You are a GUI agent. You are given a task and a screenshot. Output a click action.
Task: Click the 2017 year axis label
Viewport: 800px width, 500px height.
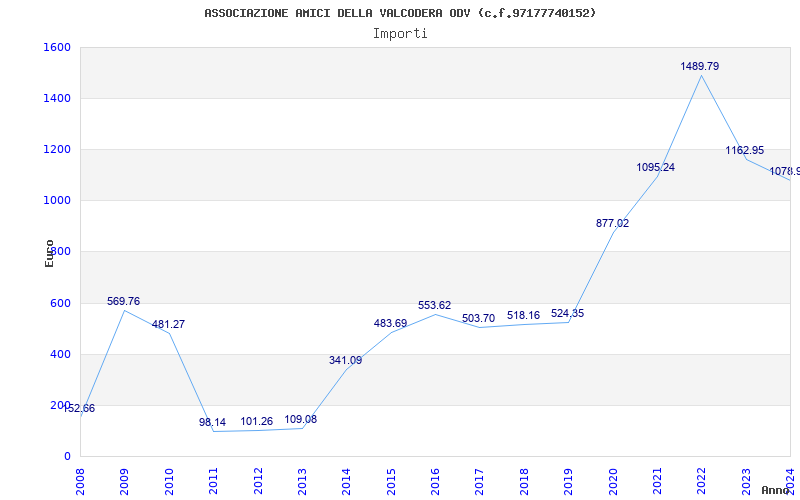coord(480,482)
